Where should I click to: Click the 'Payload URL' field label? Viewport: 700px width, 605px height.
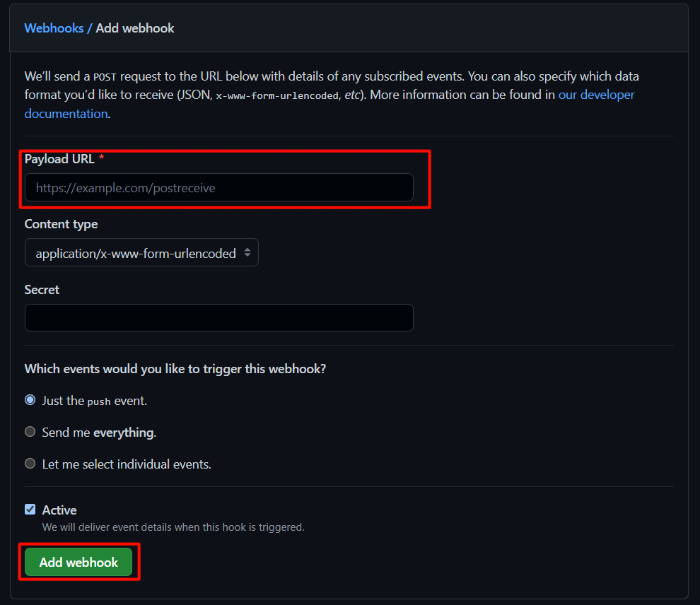tap(59, 159)
